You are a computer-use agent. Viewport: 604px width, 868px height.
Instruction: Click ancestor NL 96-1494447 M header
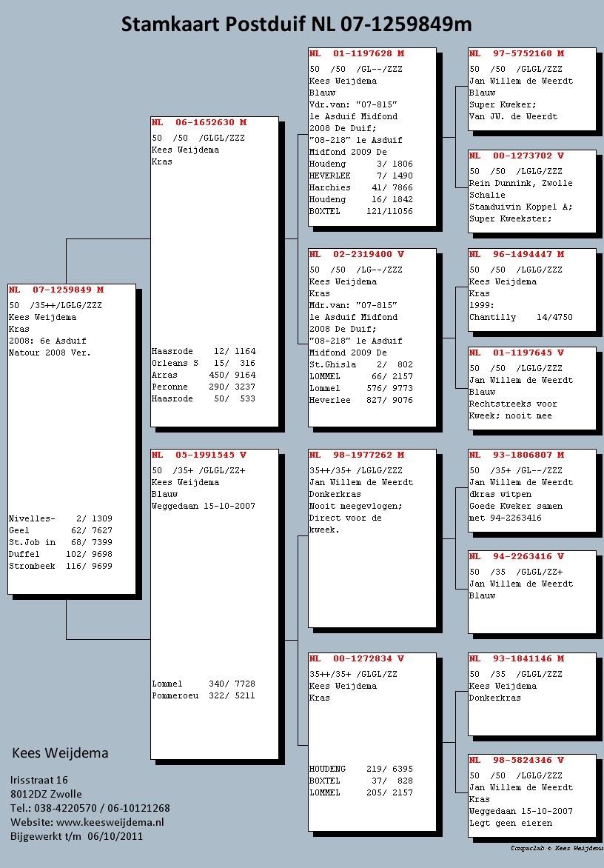[x=517, y=253]
